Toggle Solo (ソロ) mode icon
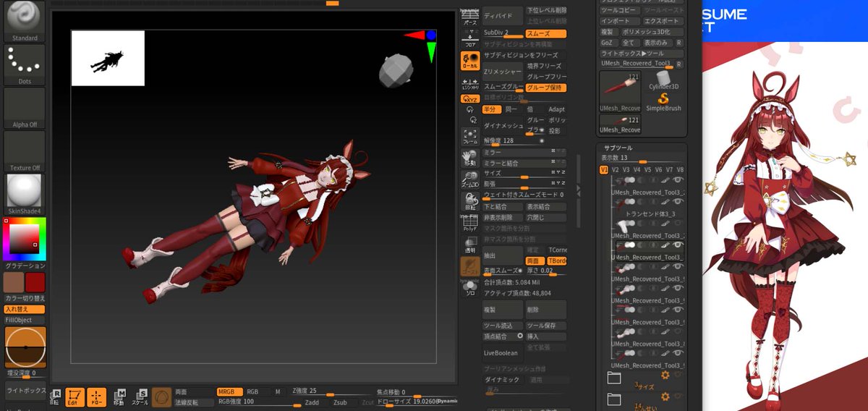The image size is (868, 411). pos(470,288)
